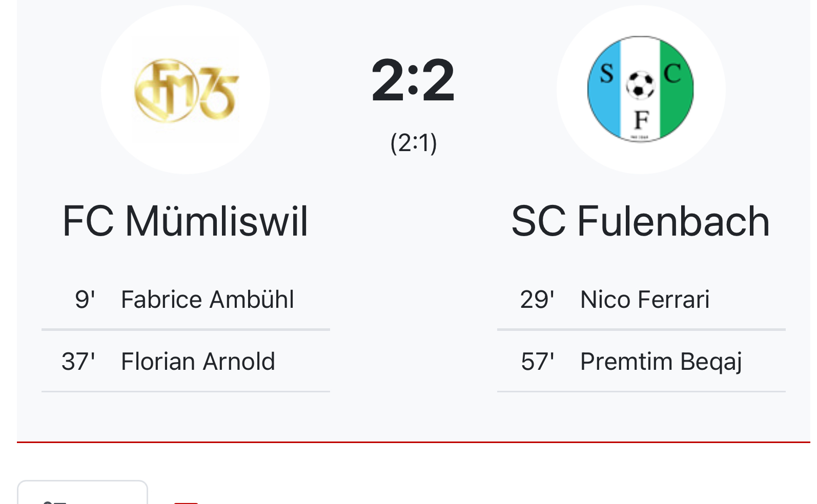The width and height of the screenshot is (817, 504).
Task: Open scorer Florian Arnold's profile
Action: tap(198, 362)
